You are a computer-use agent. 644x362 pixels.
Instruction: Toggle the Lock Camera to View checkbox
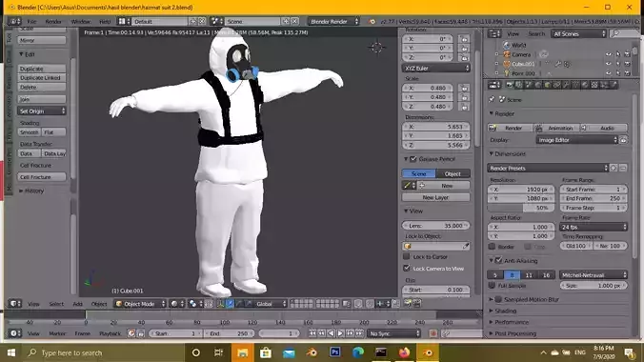coord(407,268)
